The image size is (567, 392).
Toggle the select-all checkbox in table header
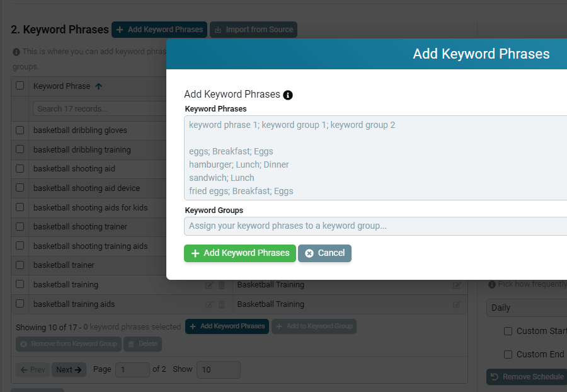tap(20, 85)
